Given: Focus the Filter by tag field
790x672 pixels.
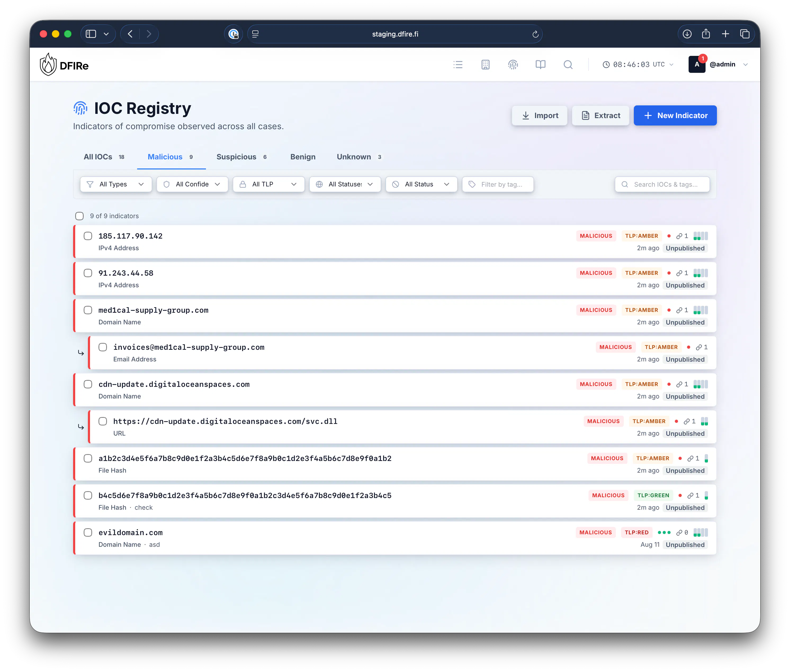Looking at the screenshot, I should (497, 184).
